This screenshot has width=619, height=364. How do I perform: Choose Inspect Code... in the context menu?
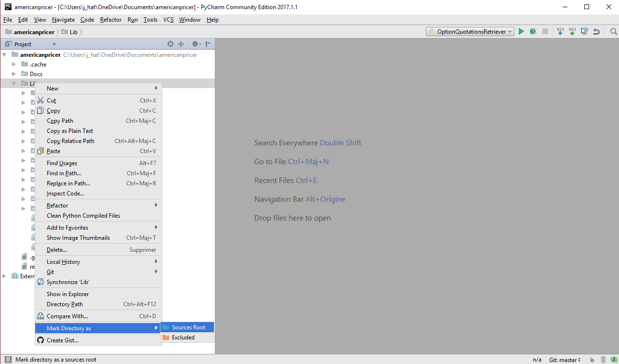point(98,193)
